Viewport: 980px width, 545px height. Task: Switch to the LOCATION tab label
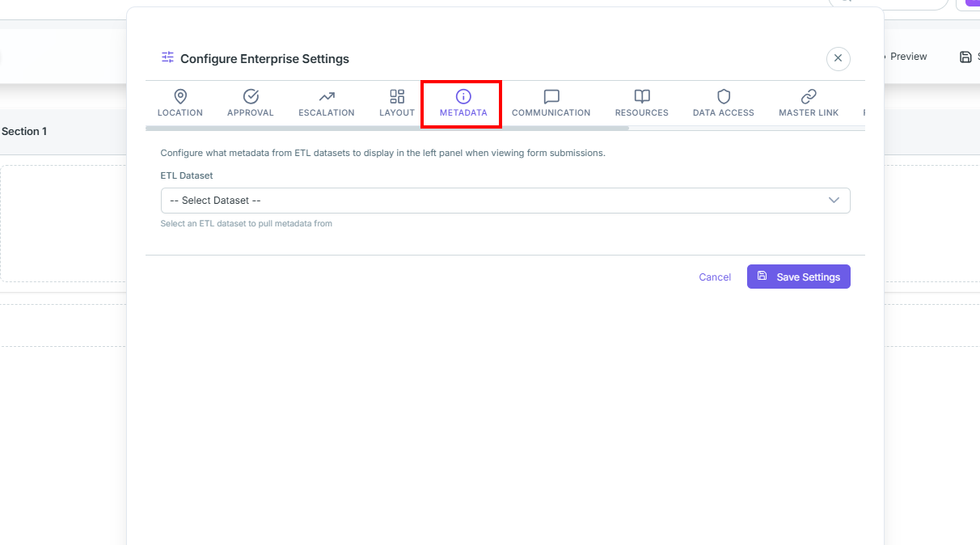tap(180, 112)
